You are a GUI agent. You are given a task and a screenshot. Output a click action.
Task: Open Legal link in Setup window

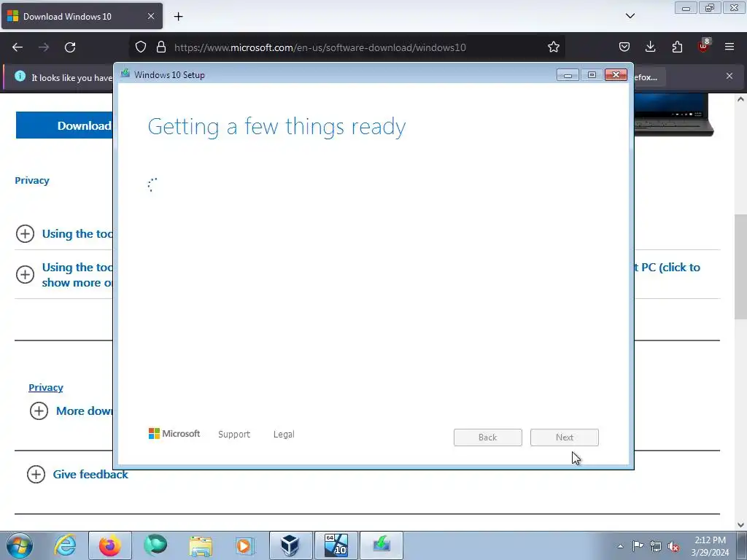pos(284,435)
